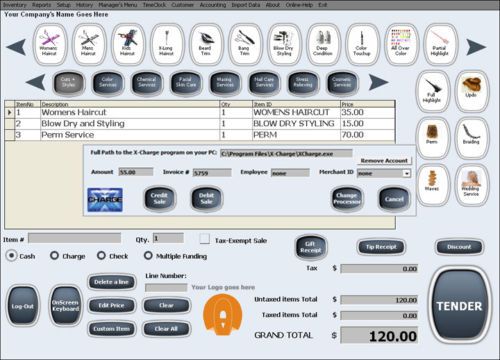500x360 pixels.
Task: Choose the Blow Dry Styling icon
Action: (283, 45)
